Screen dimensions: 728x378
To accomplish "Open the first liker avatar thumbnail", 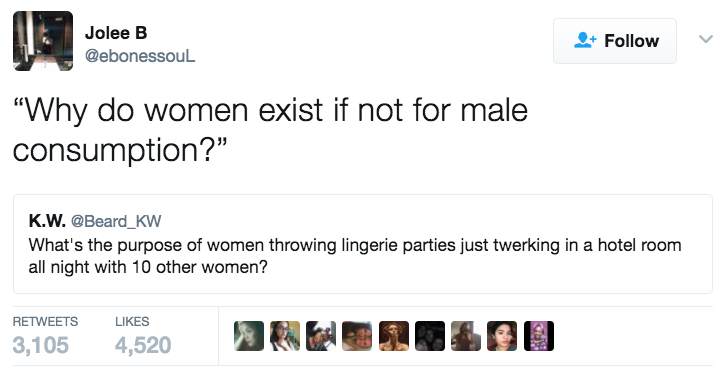I will 249,336.
